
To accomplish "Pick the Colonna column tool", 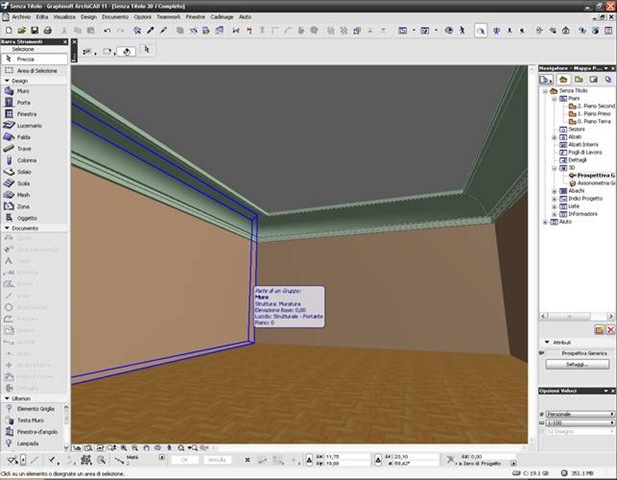I will 26,160.
